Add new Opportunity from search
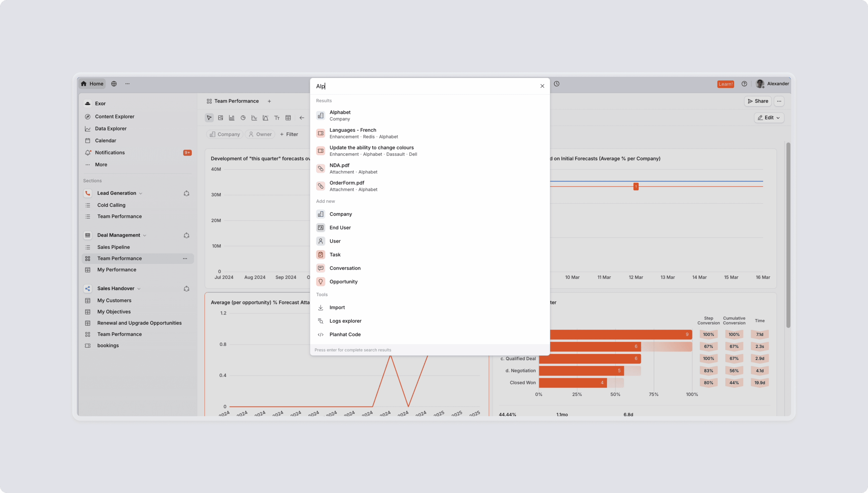Screen dimensions: 868x493 point(429,282)
